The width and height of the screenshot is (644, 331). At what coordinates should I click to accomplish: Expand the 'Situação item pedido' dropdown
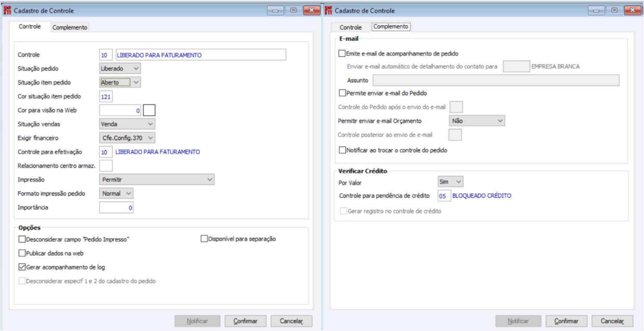click(x=120, y=82)
